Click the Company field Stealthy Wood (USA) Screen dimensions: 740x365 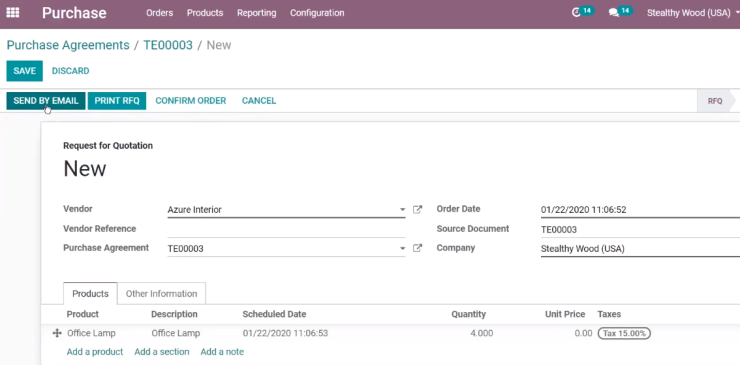(x=640, y=249)
